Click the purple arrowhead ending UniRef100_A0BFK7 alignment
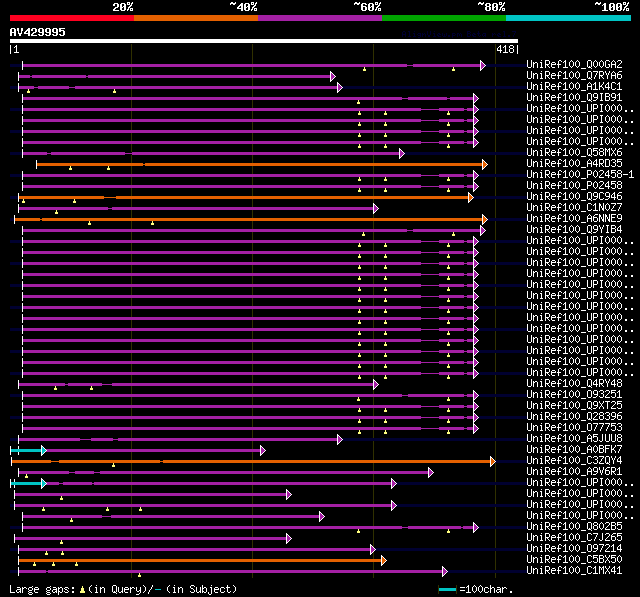 click(263, 451)
